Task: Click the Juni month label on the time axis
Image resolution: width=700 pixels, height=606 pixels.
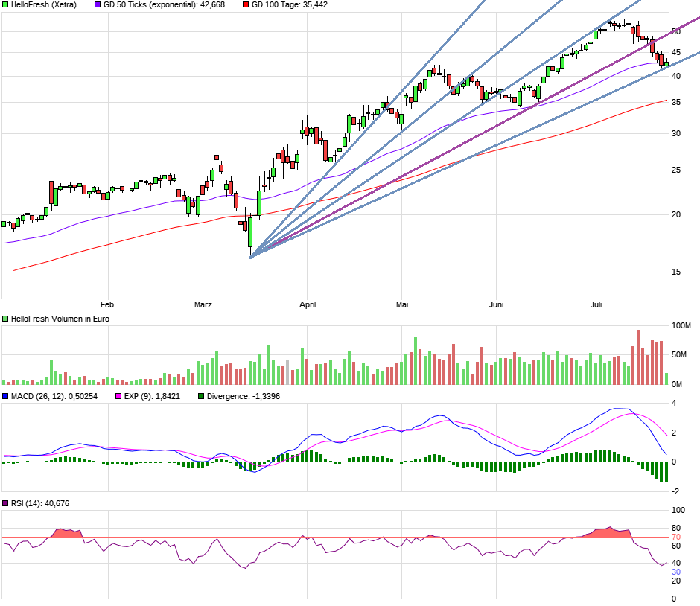Action: point(497,304)
